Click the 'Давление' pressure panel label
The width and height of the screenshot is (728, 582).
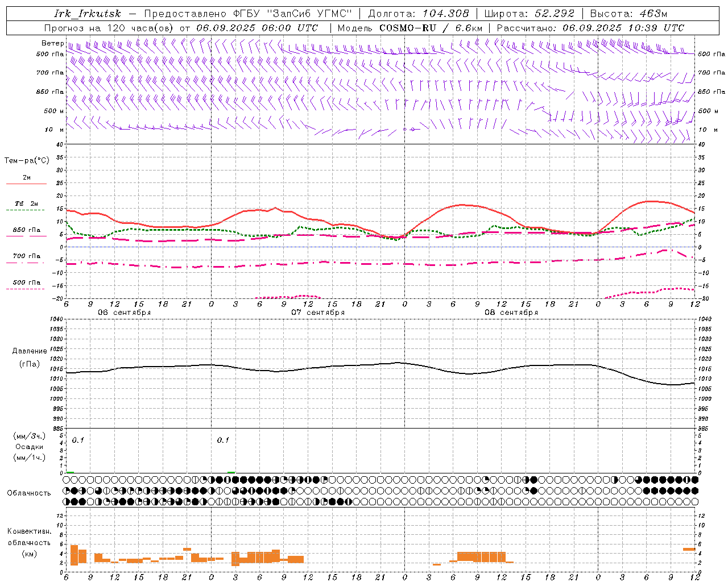tap(29, 351)
